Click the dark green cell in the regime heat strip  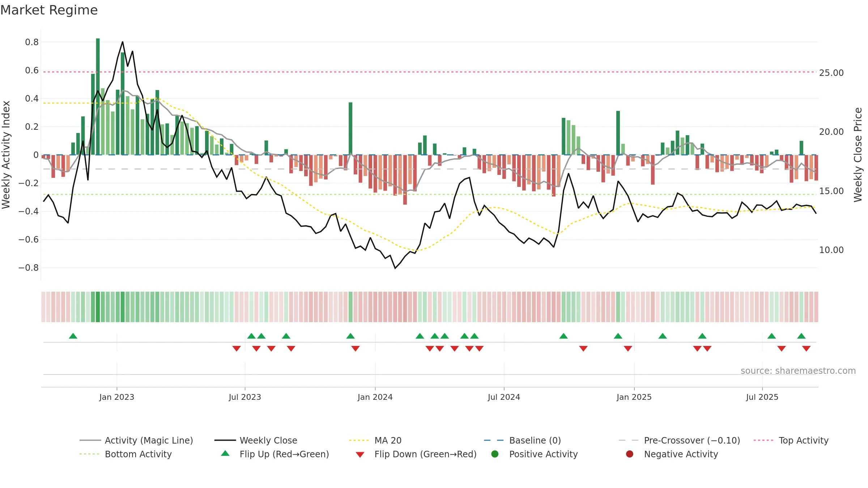click(x=98, y=307)
